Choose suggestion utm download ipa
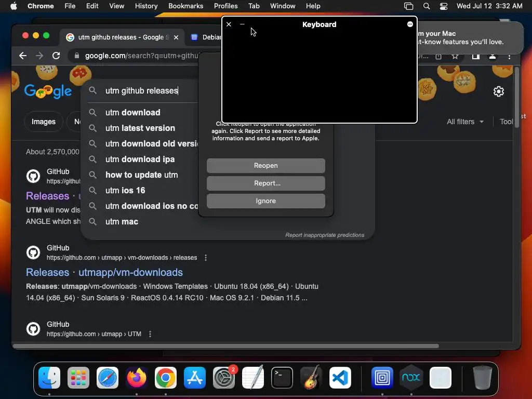This screenshot has height=399, width=532. click(140, 159)
